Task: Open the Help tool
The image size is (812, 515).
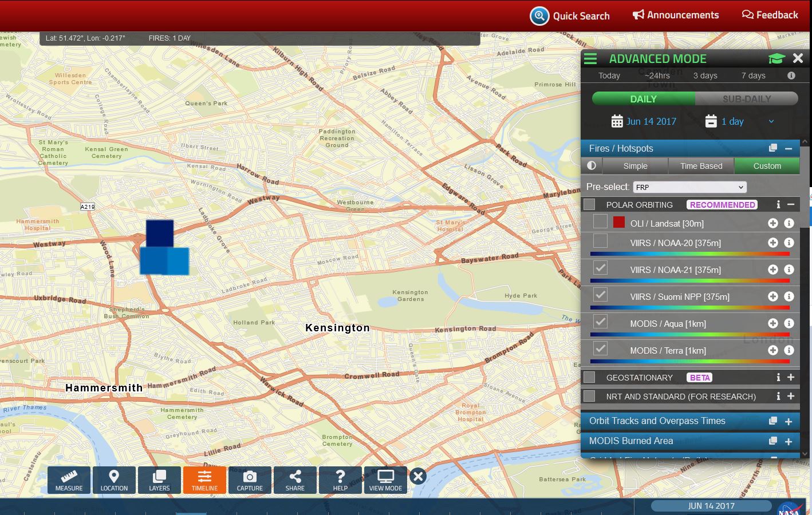Action: pos(340,480)
